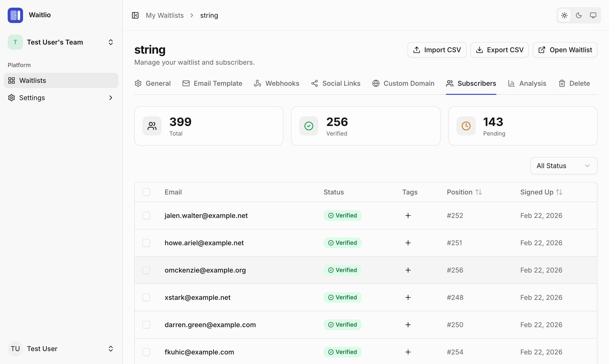Sort by Signed Up column arrows
This screenshot has height=364, width=609.
tap(559, 192)
